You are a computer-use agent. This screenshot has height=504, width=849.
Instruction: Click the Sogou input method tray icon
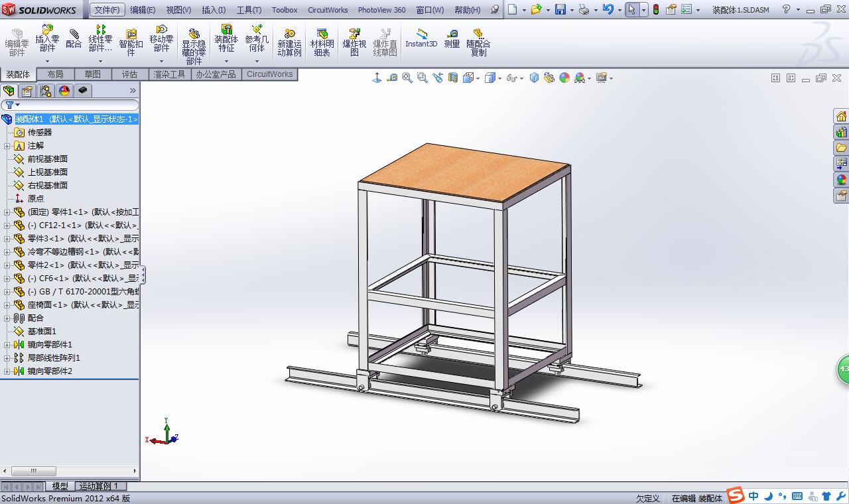point(735,495)
